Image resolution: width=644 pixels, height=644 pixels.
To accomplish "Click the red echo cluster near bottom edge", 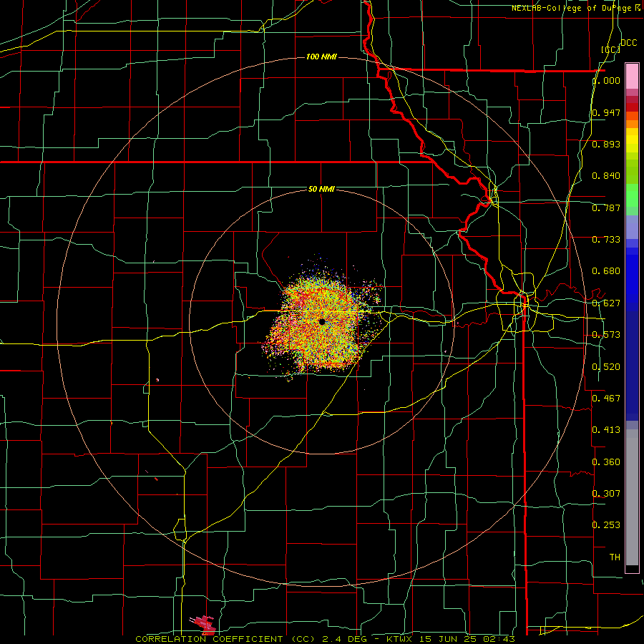I will click(203, 624).
